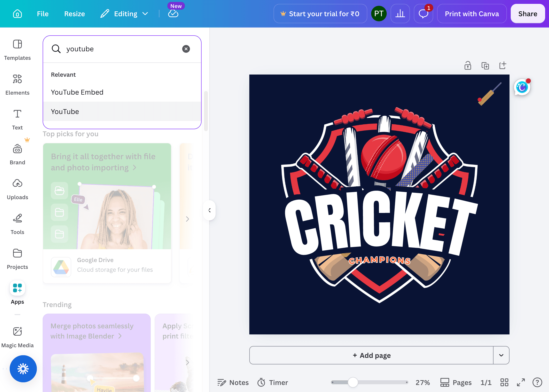Select the YouTube Embed suggestion
This screenshot has width=549, height=392.
pyautogui.click(x=122, y=92)
